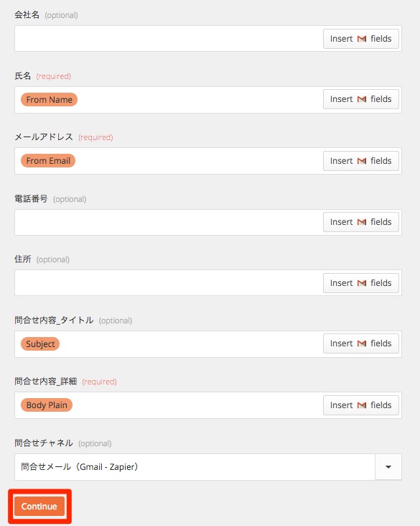Focus the 電話番号 input field
Screen dimensions: 420x526
tap(169, 223)
